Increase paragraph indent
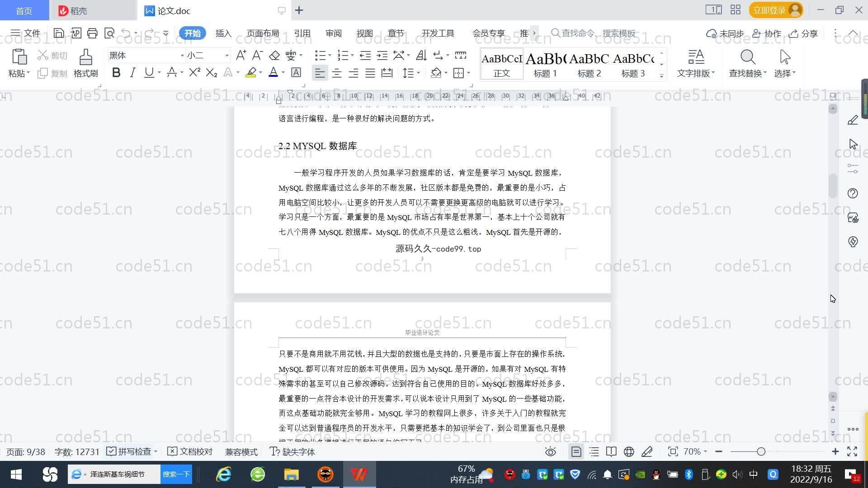Screen dimensions: 868x488 pyautogui.click(x=382, y=55)
